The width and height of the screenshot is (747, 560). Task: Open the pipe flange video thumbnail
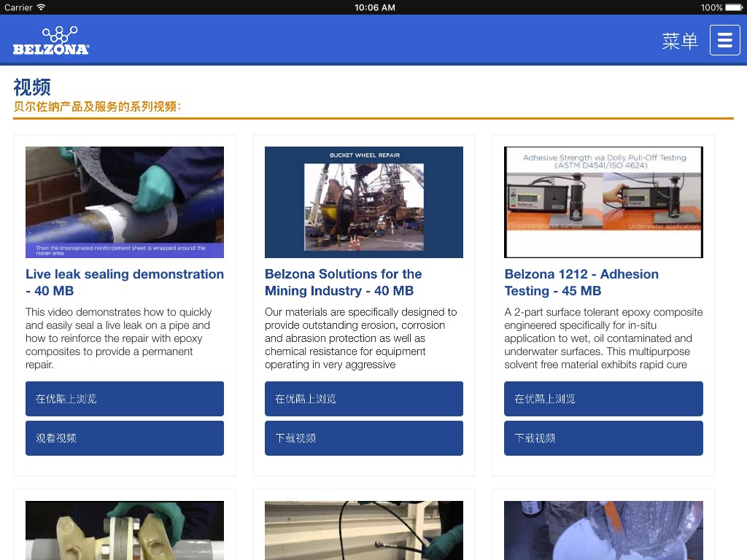[x=125, y=531]
